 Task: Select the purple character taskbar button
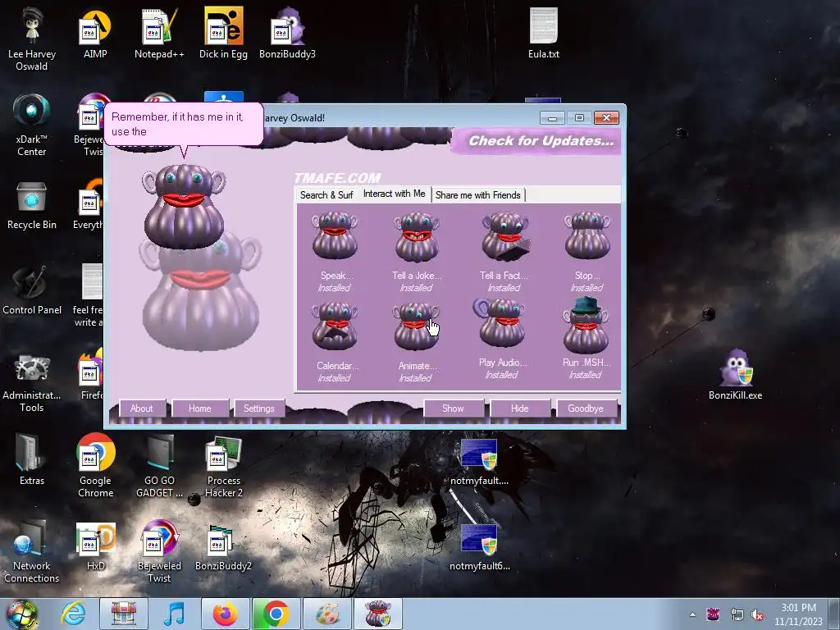(377, 614)
